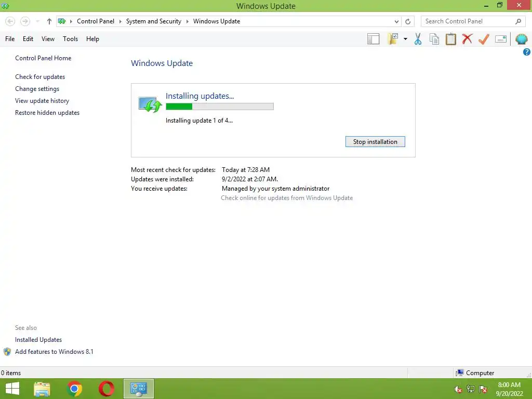
Task: Open Restore hidden updates
Action: click(47, 113)
